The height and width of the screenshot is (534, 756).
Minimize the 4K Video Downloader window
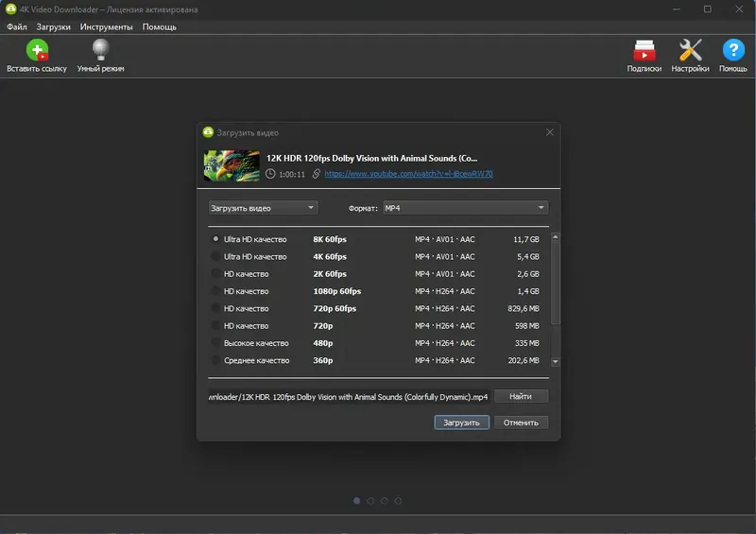(677, 9)
